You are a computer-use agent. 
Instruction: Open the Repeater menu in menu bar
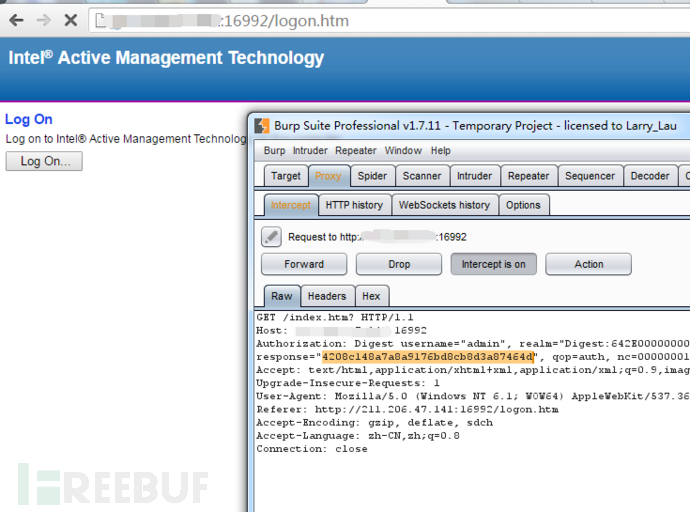pos(356,150)
